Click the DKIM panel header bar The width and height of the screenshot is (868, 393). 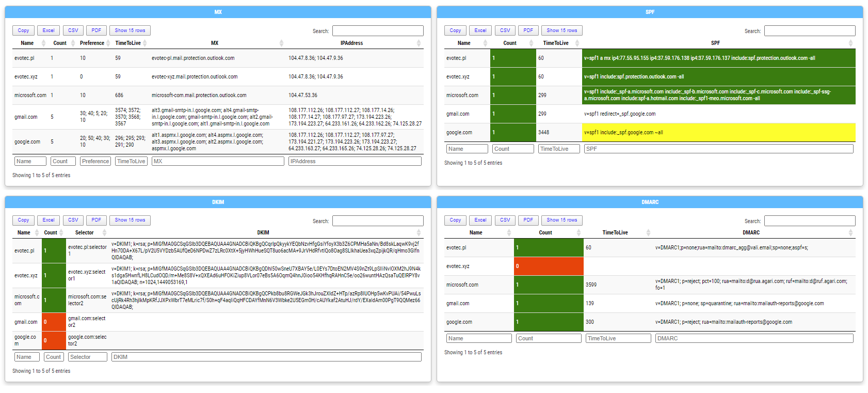point(218,202)
